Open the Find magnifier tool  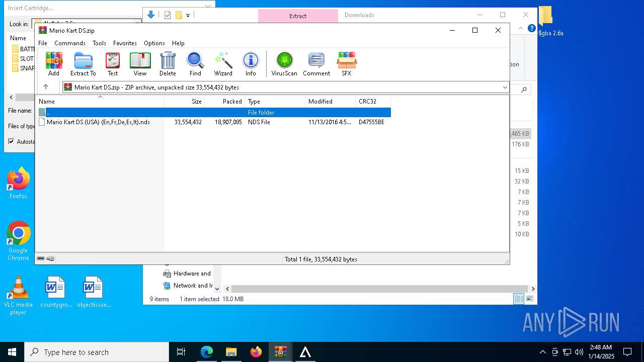195,64
